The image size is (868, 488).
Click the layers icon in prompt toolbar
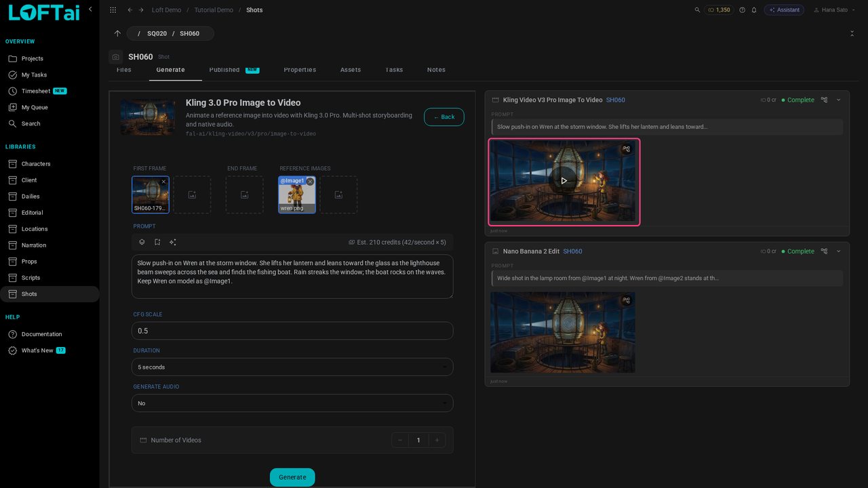pyautogui.click(x=142, y=242)
